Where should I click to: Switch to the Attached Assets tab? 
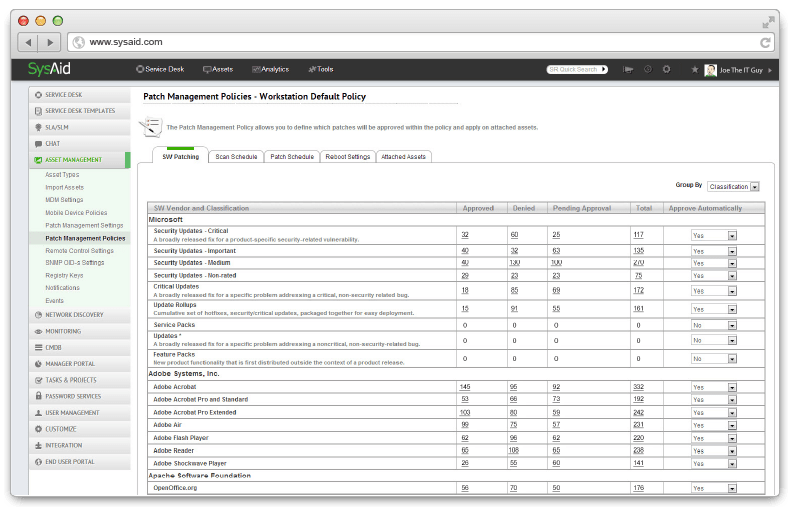404,157
